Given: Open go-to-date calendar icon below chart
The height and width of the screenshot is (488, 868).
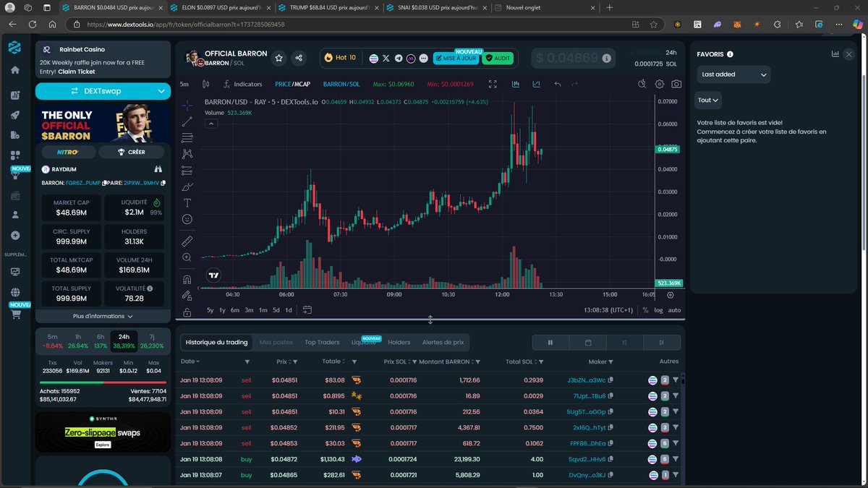Looking at the screenshot, I should [307, 310].
